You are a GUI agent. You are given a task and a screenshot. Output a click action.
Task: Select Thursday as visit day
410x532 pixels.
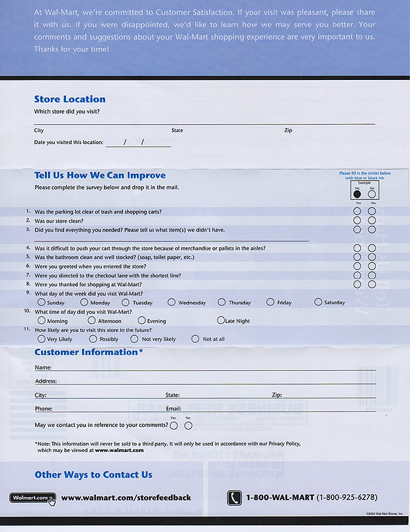coord(222,301)
